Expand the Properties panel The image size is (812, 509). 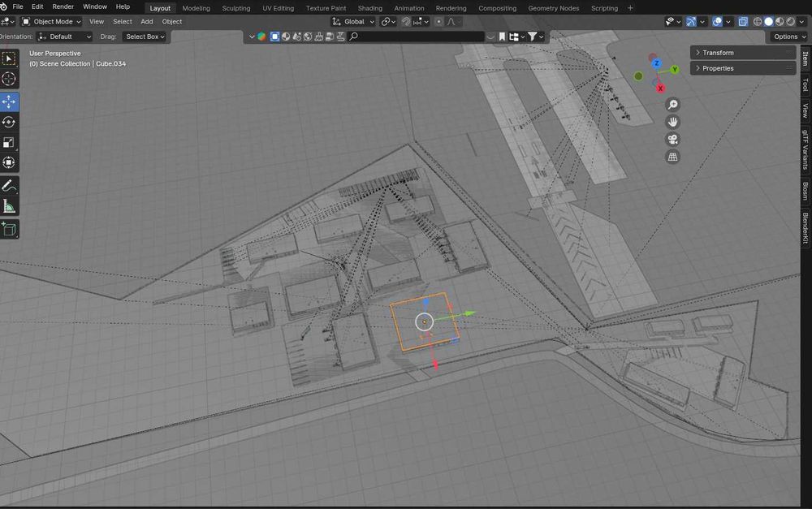point(743,68)
